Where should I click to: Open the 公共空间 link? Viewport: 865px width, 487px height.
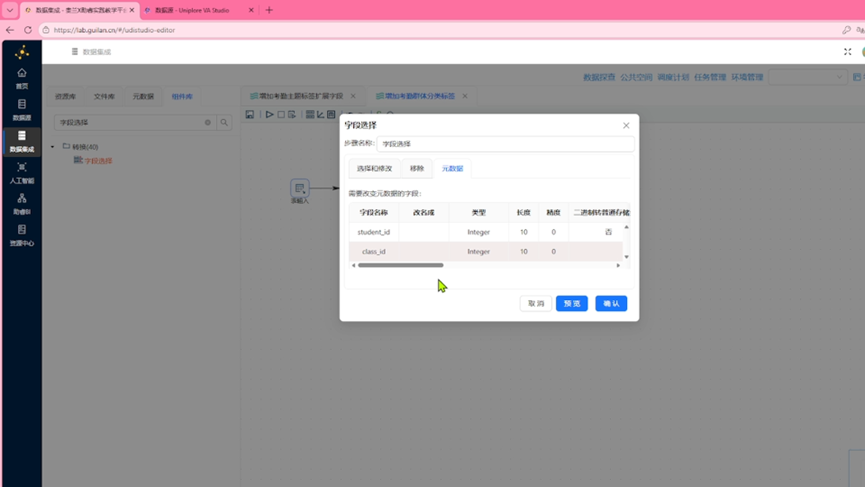pyautogui.click(x=636, y=77)
